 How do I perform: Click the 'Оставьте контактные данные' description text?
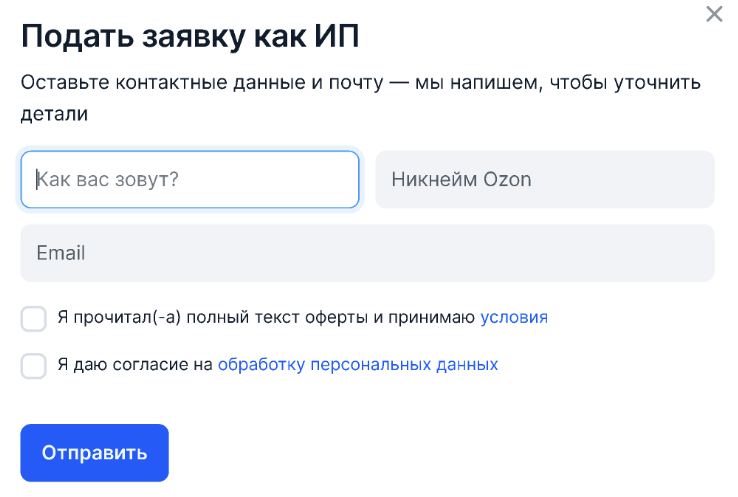pos(360,83)
